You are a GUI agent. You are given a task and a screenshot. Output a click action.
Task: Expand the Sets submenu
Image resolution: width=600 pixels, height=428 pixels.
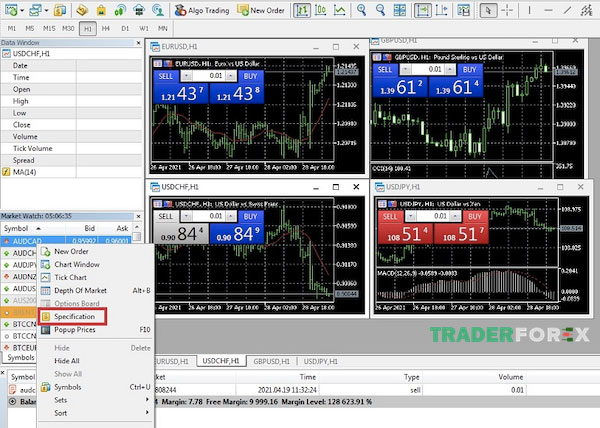click(147, 400)
